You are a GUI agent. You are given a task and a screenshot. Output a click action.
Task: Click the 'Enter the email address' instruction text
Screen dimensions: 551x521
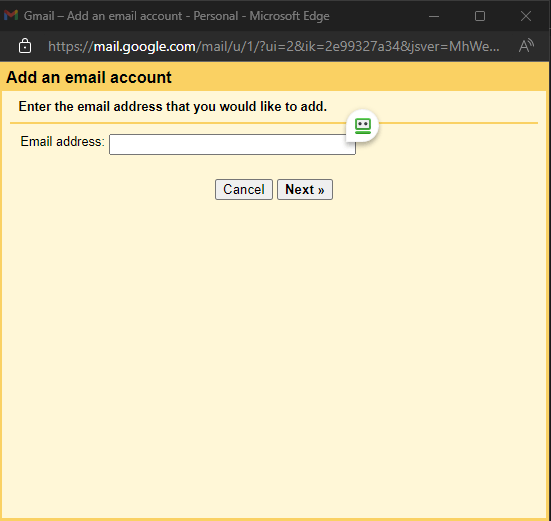(x=173, y=106)
